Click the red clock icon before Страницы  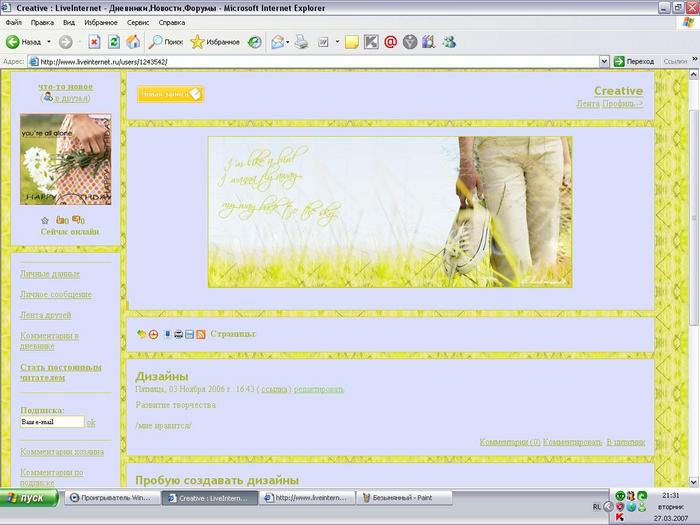pyautogui.click(x=153, y=334)
